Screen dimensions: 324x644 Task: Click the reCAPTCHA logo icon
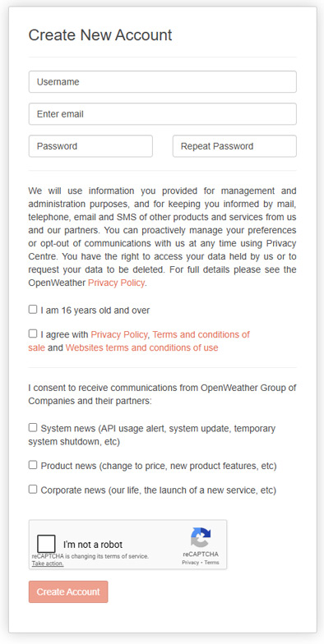coord(201,537)
